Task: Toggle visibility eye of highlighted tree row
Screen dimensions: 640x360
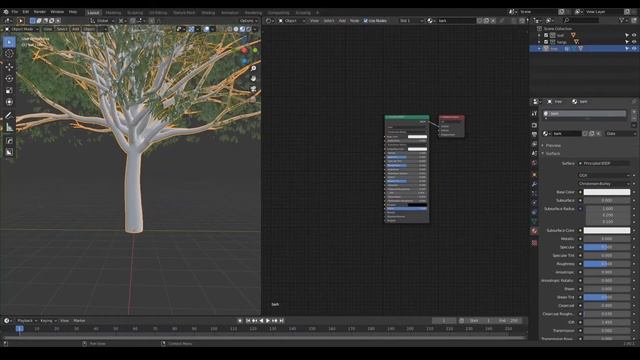Action: click(x=634, y=49)
